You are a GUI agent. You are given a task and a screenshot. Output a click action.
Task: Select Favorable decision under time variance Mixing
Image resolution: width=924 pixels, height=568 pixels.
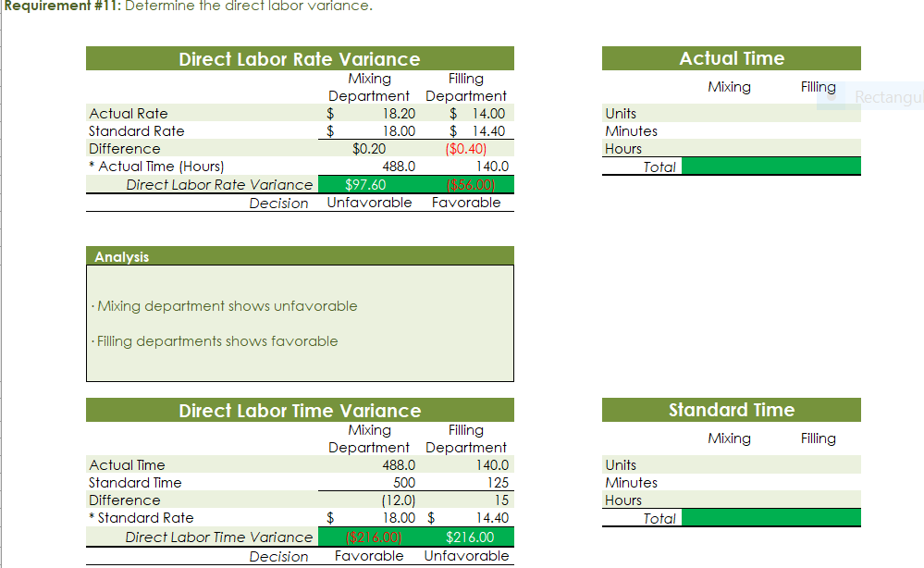(x=369, y=556)
